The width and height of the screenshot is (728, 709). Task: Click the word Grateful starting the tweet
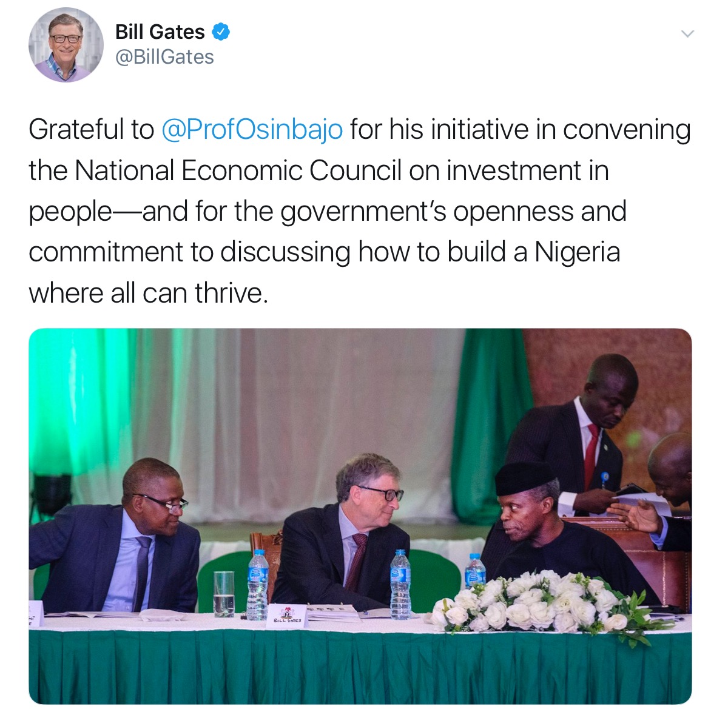pos(76,130)
